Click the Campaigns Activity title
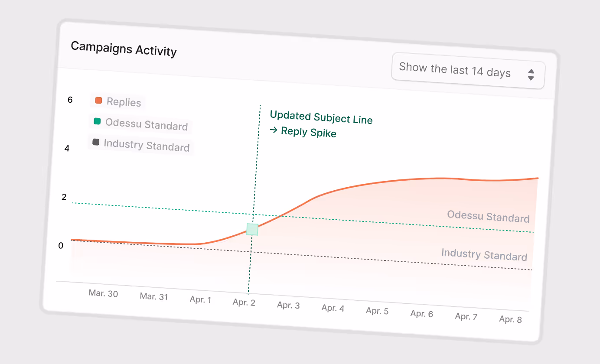Image resolution: width=600 pixels, height=364 pixels. pyautogui.click(x=124, y=49)
